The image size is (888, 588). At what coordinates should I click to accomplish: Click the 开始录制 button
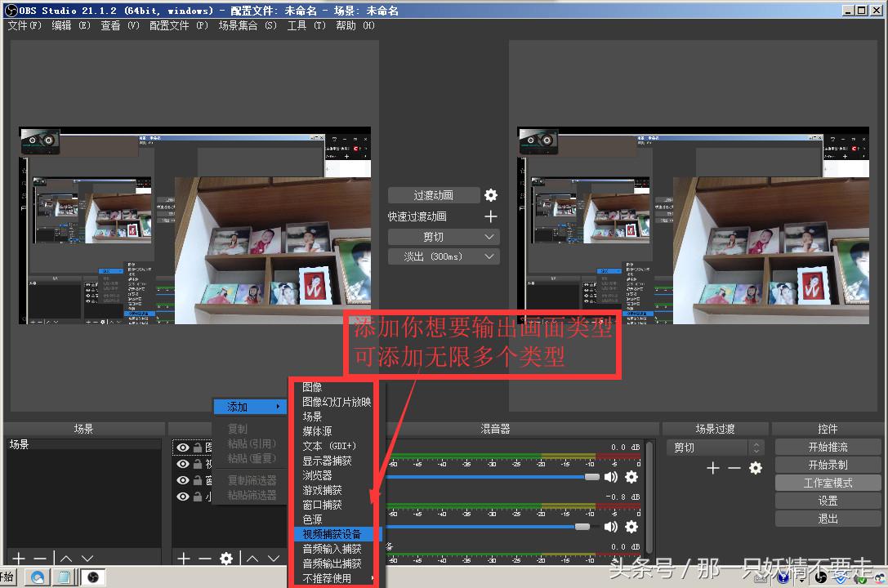[x=828, y=464]
